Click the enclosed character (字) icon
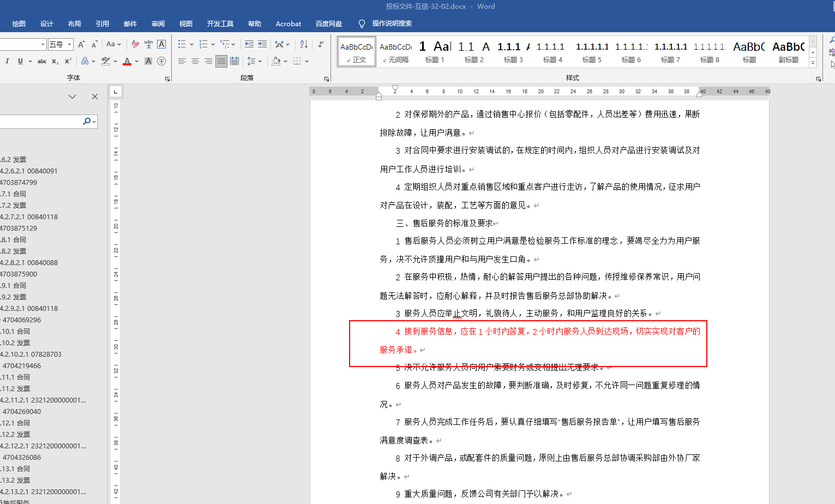 (x=161, y=61)
